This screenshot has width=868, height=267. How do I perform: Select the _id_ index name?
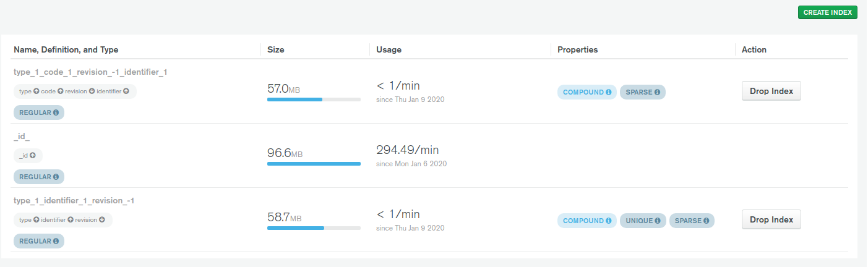point(22,137)
